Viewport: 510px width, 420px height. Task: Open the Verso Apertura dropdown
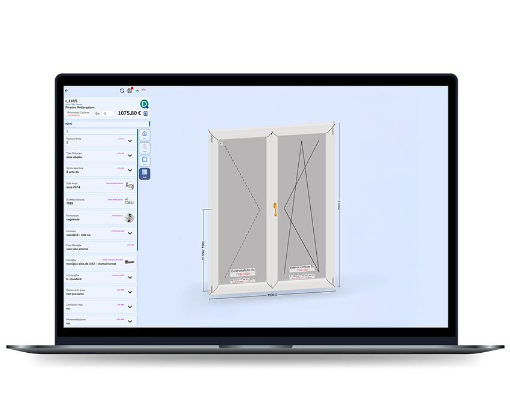tap(130, 171)
